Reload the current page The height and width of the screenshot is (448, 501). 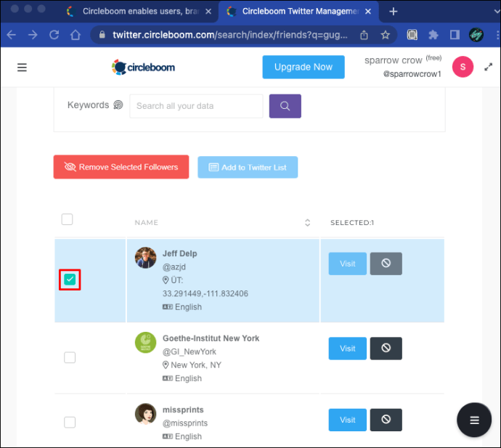point(54,35)
